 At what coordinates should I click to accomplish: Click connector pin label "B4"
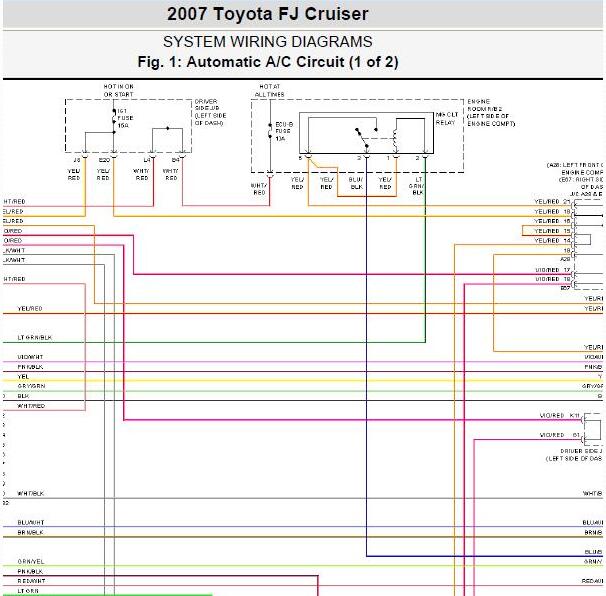[176, 160]
